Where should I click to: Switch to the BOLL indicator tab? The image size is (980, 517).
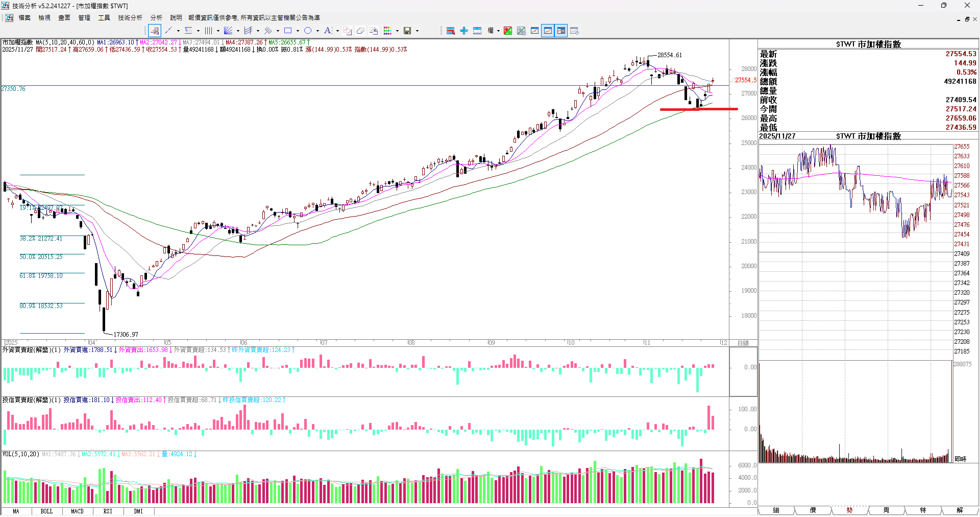point(46,511)
